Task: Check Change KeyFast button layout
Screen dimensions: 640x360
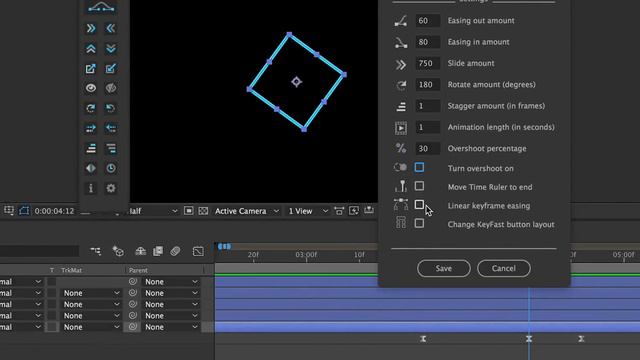Action: coord(419,223)
